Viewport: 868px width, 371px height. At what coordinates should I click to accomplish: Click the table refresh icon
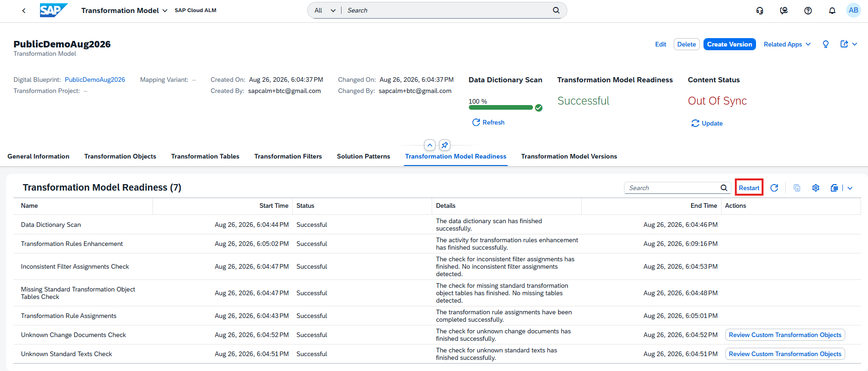point(774,188)
